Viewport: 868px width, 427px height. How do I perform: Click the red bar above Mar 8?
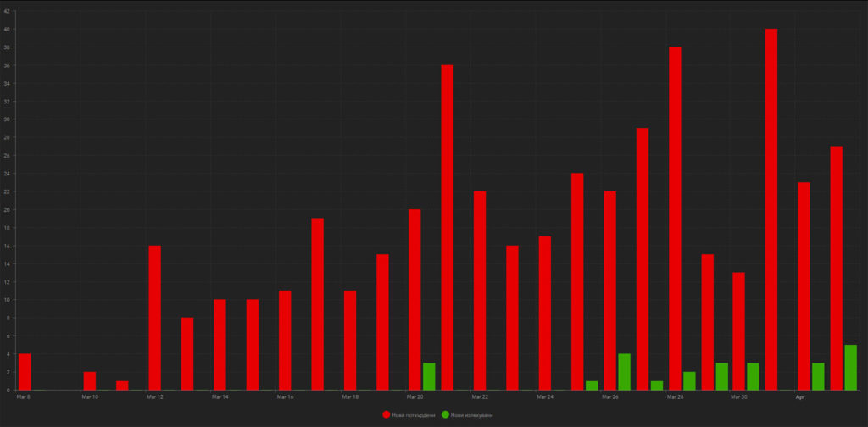point(25,372)
